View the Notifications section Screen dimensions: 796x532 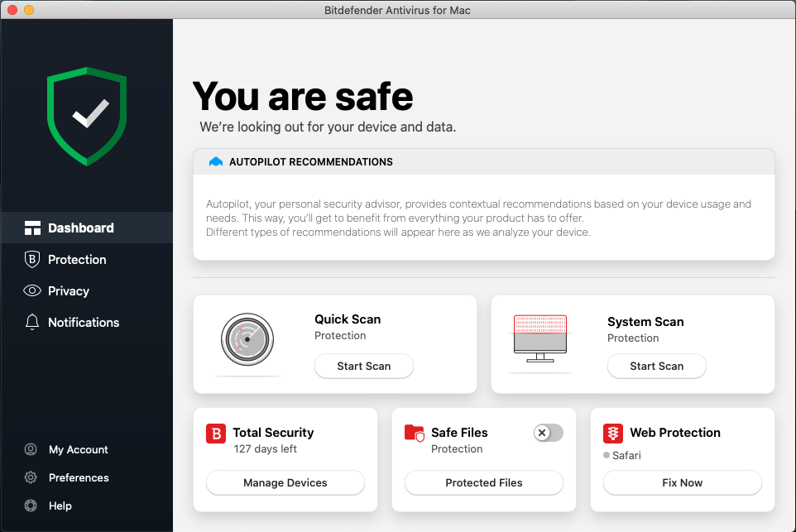83,322
